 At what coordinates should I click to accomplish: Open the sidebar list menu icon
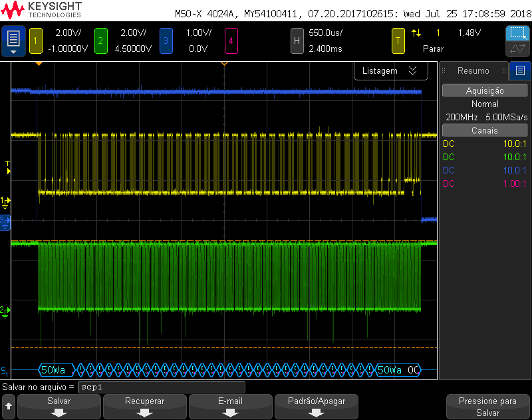(520, 70)
